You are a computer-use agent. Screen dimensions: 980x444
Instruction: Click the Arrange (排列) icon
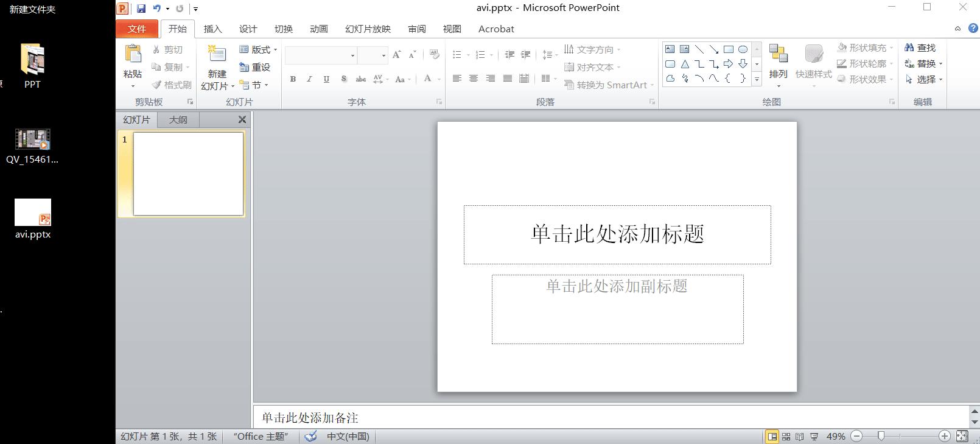pos(778,61)
